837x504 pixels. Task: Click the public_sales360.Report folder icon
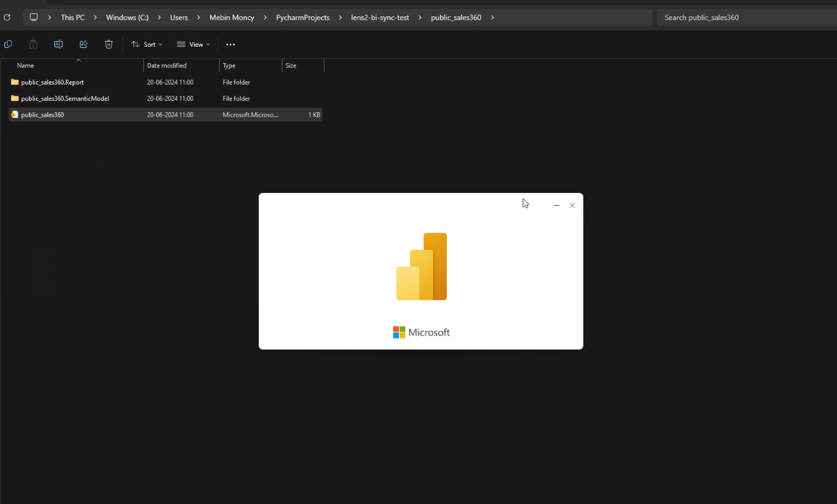pos(15,82)
